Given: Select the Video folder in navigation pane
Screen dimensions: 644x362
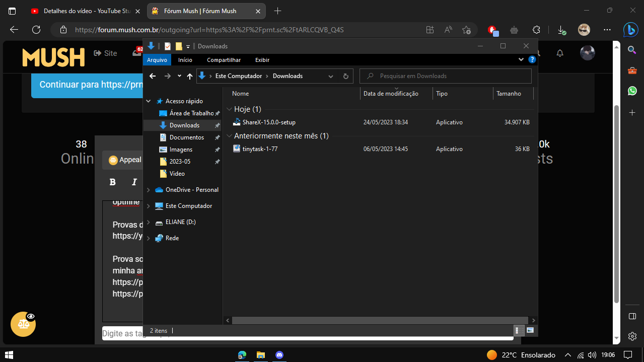Looking at the screenshot, I should 177,174.
